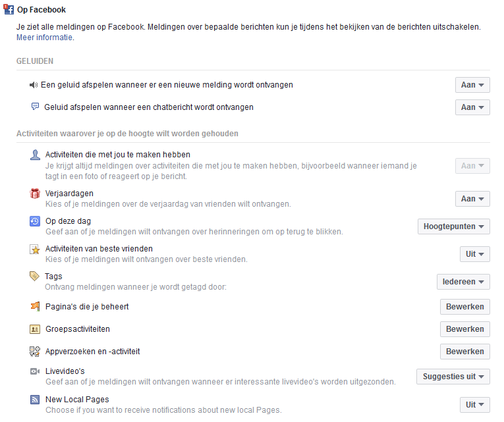Click the RSS icon for New Local Pages
504x422 pixels.
coord(35,400)
